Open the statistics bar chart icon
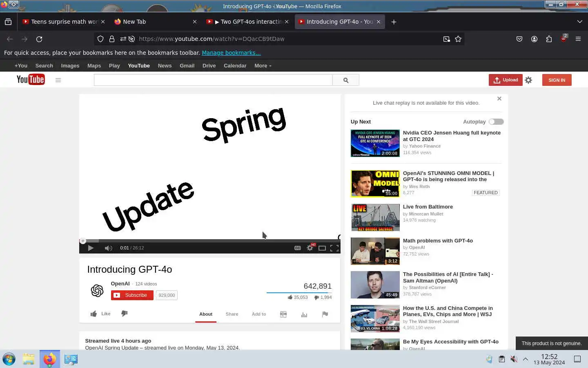 304,314
